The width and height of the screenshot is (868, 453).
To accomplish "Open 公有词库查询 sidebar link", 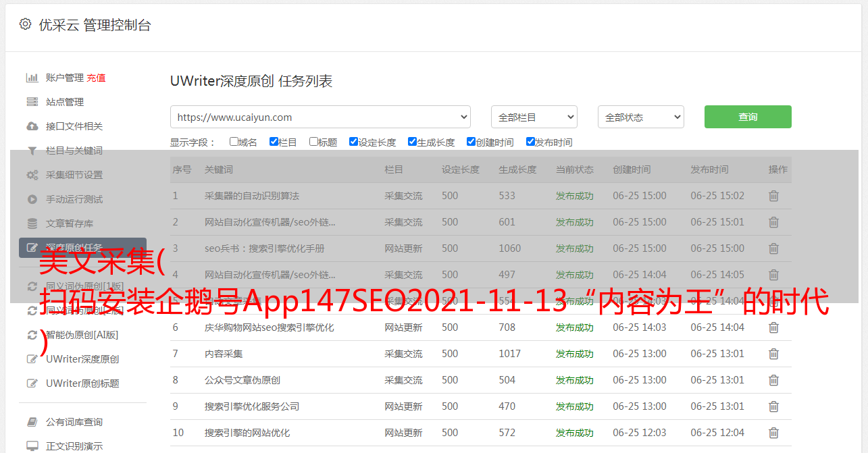I will tap(74, 422).
